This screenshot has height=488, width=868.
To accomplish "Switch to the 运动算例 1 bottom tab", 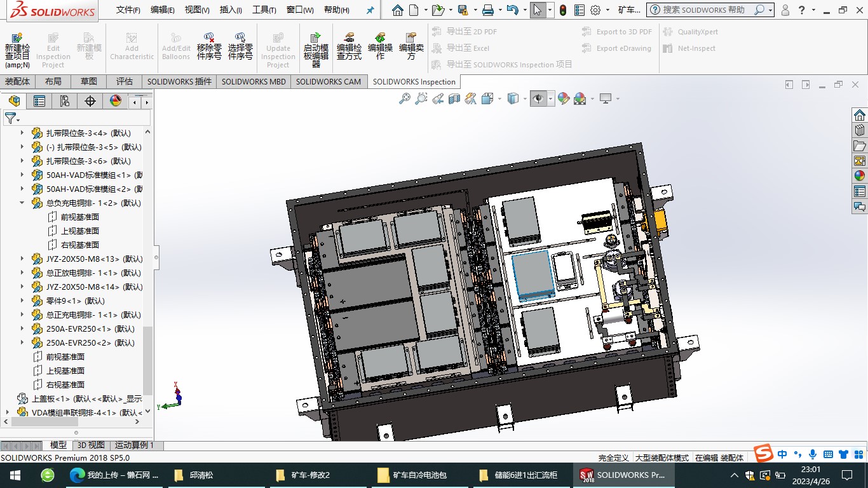I will tap(134, 445).
